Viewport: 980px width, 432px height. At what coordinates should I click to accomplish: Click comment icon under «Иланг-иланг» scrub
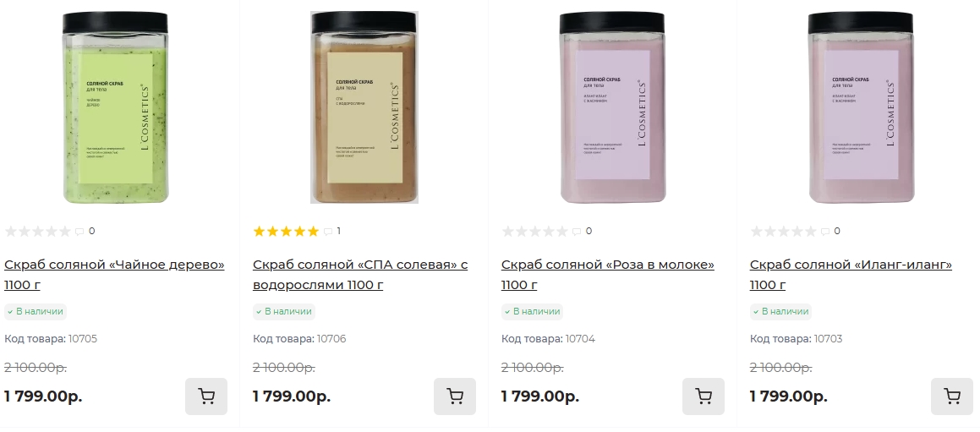[x=825, y=232]
